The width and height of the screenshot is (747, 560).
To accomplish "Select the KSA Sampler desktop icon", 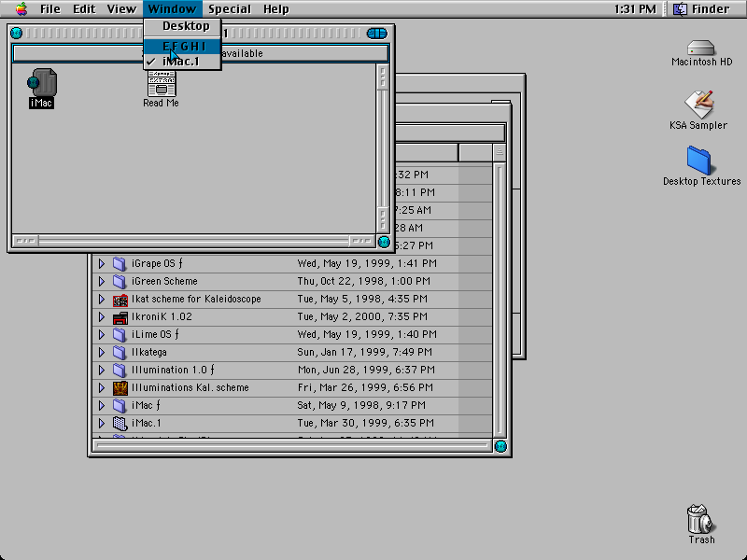I will click(x=698, y=105).
